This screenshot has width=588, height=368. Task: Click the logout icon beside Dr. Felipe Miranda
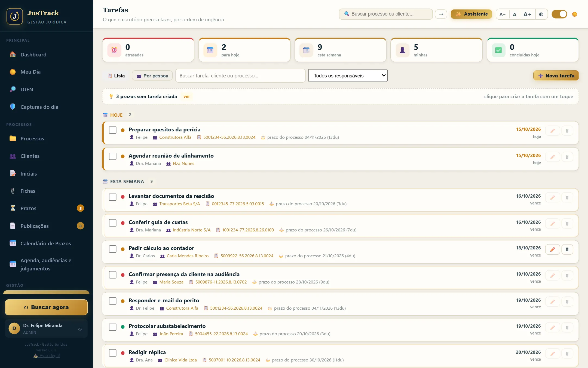[x=80, y=329]
